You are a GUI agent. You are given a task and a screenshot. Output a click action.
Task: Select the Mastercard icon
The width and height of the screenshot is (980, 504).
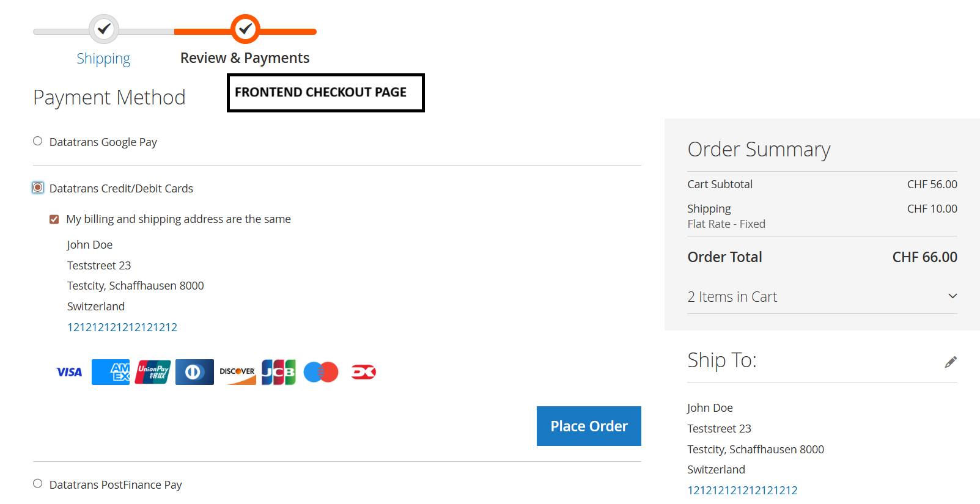click(321, 372)
